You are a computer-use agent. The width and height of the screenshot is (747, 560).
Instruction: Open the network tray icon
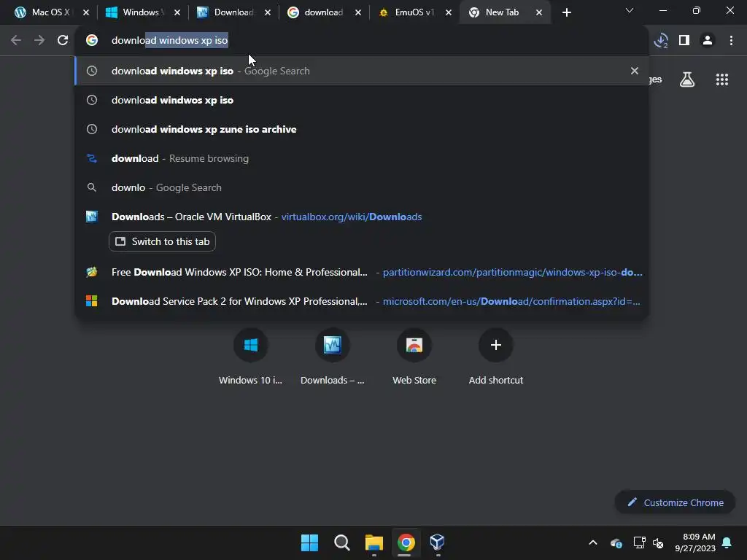point(639,542)
